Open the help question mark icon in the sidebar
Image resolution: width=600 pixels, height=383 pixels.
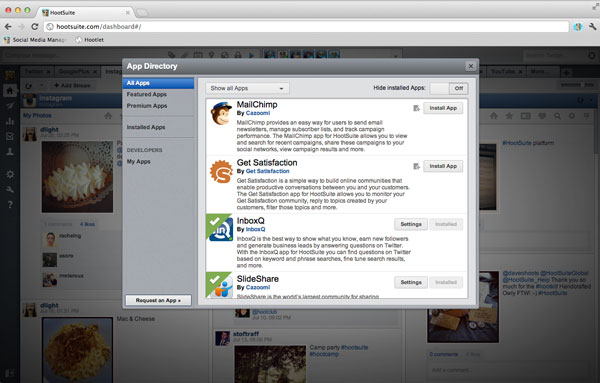click(x=10, y=204)
